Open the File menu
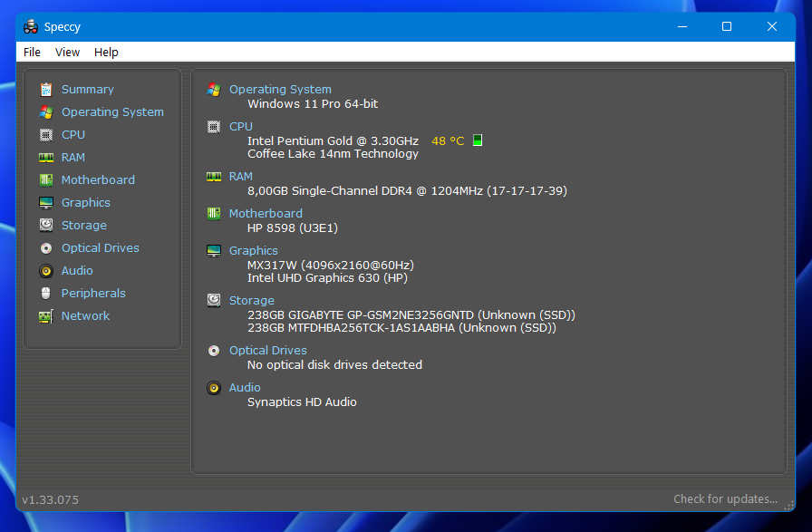 click(32, 53)
